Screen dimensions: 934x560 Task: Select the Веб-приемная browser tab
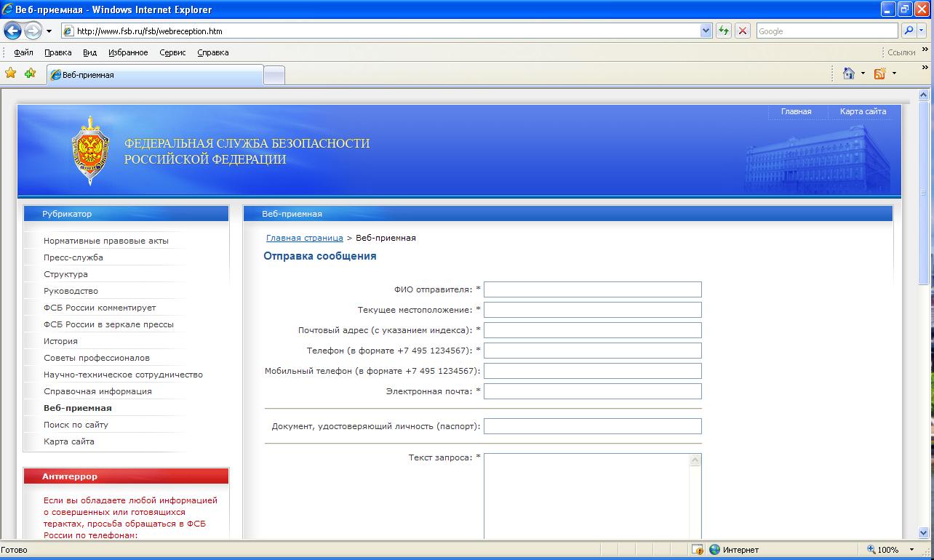point(155,75)
